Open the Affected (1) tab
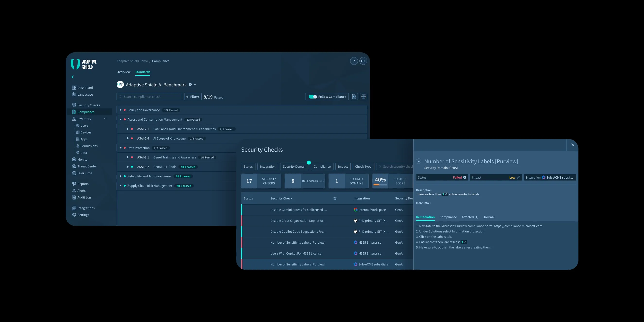Screen dimensions: 644x322 click(470, 217)
